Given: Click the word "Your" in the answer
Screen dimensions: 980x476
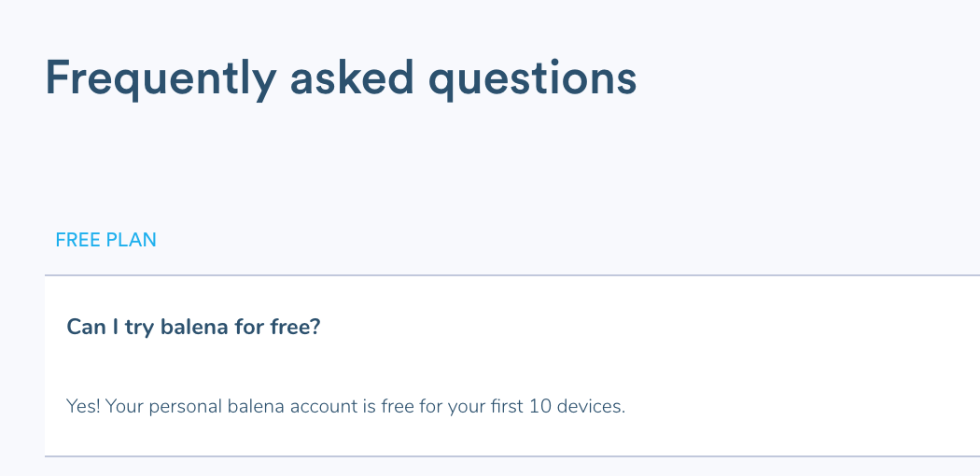Looking at the screenshot, I should coord(124,407).
